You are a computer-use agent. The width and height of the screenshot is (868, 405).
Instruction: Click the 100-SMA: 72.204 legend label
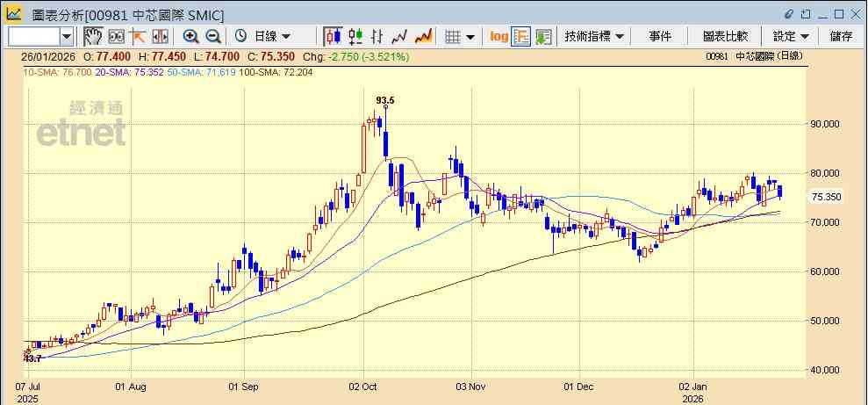coord(276,72)
